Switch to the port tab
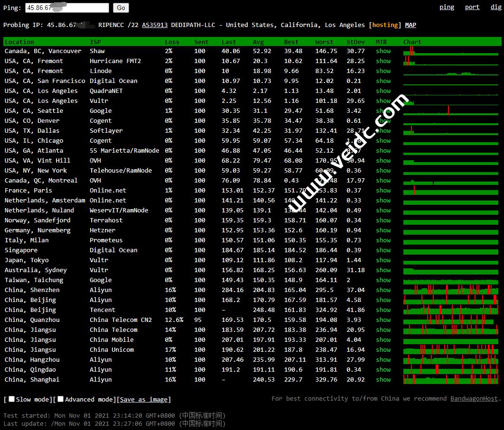Viewport: 504px width, 430px height. coord(472,7)
